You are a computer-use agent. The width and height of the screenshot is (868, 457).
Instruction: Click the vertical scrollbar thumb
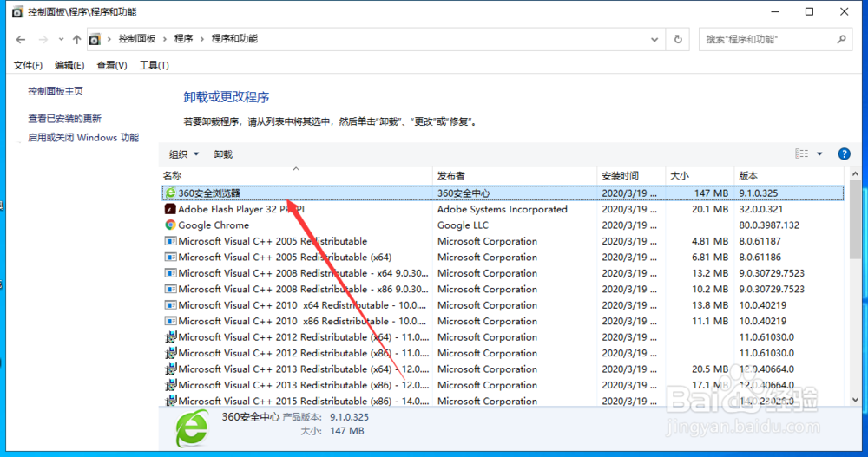pos(855,219)
